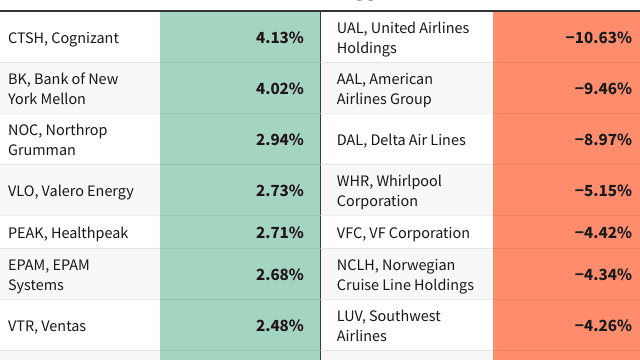Select the −4.26% loss value cell
This screenshot has width=640, height=360.
coord(567,325)
